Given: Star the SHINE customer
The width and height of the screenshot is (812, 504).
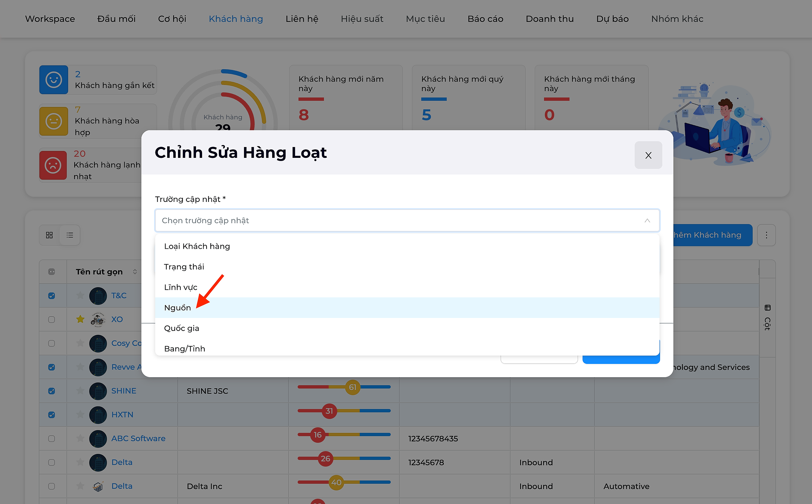Looking at the screenshot, I should click(x=80, y=391).
